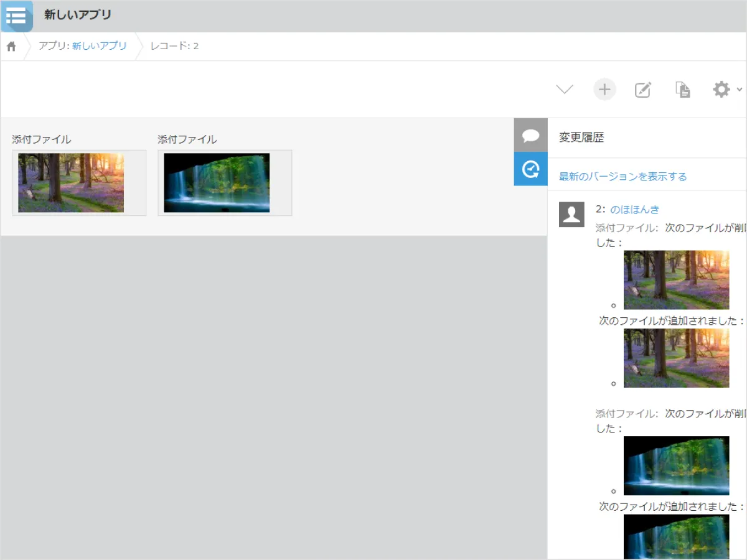
Task: Open deleted waterfall image in history
Action: [x=676, y=465]
